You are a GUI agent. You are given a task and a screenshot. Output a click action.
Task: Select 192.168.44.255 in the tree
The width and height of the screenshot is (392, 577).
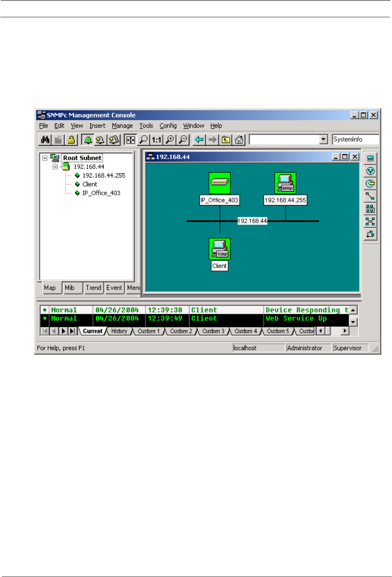coord(104,176)
